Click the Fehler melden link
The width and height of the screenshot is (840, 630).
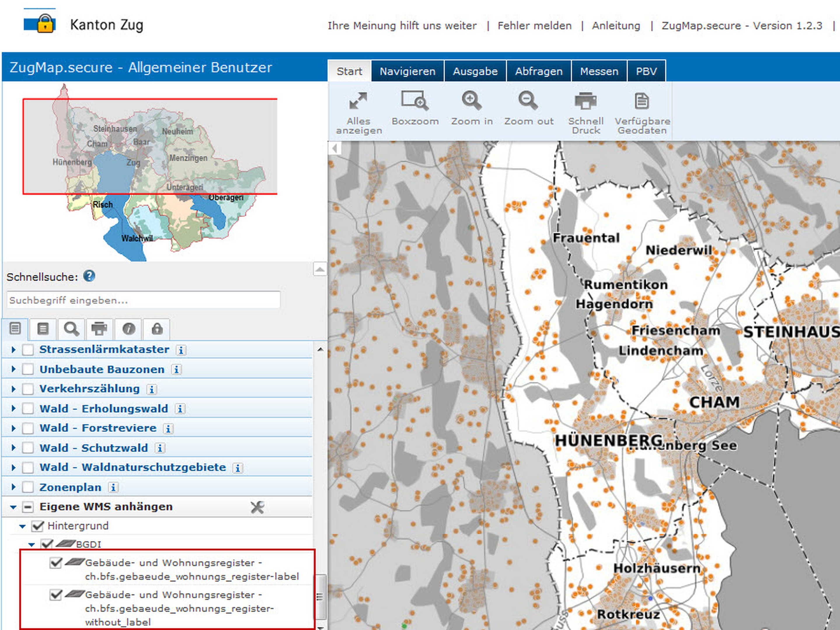(534, 26)
